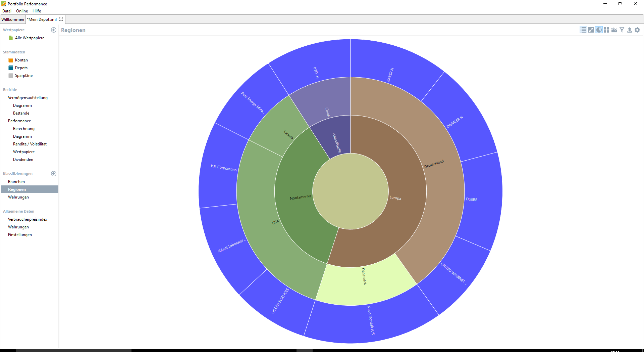Open Einstellungen in the sidebar
The image size is (644, 352).
20,235
